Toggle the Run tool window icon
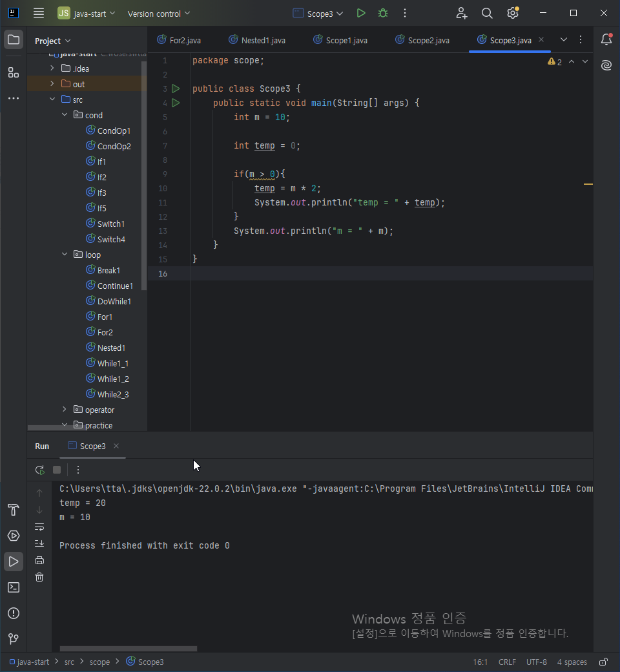The width and height of the screenshot is (620, 672). tap(14, 562)
